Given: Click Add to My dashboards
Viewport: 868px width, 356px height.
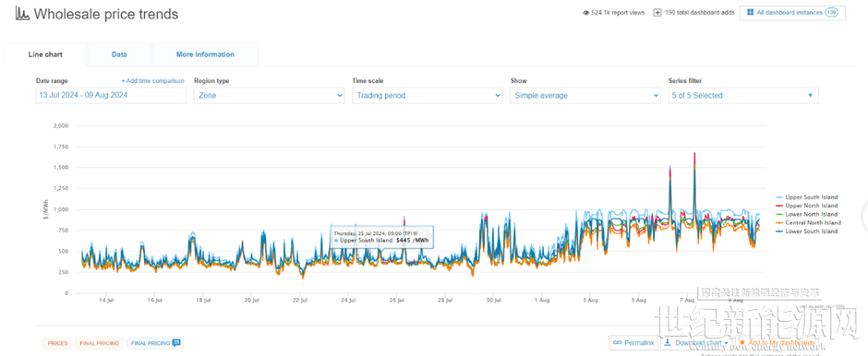Looking at the screenshot, I should (x=777, y=343).
